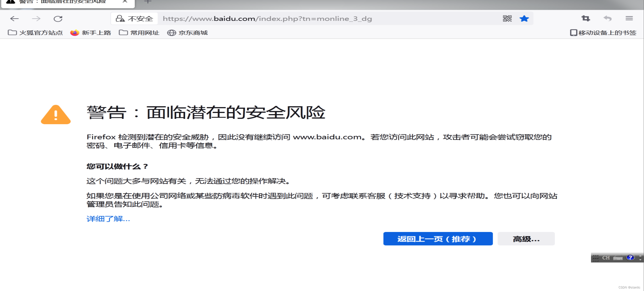Open the IME soft keyboard icon
Viewport: 644px width, 291px height.
point(618,258)
